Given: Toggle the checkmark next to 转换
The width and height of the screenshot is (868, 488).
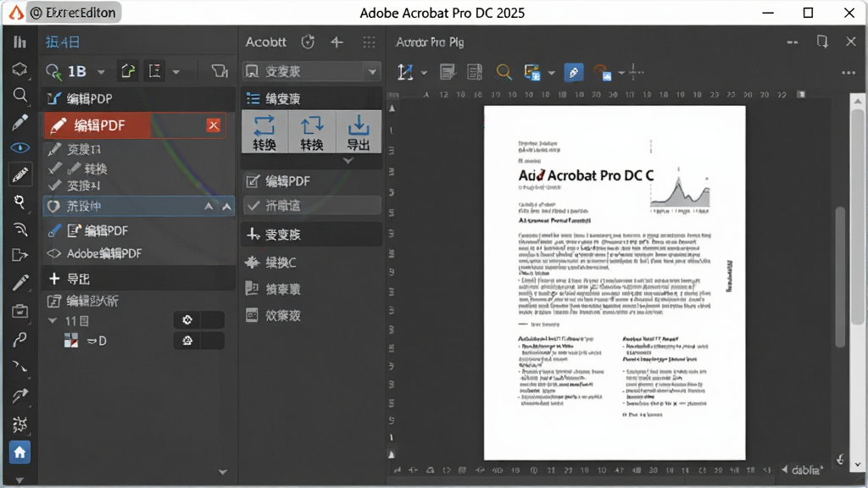Looking at the screenshot, I should coord(54,168).
